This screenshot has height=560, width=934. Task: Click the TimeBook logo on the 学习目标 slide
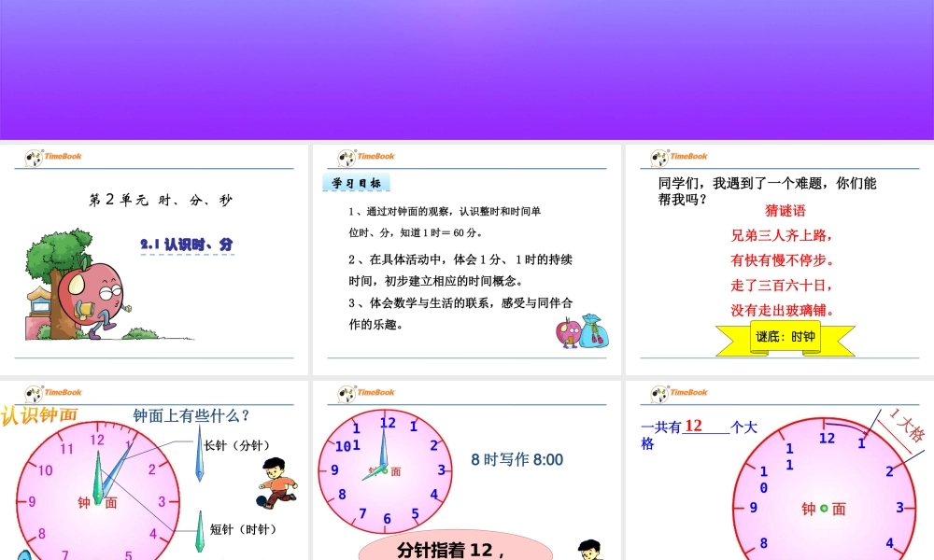pos(366,158)
